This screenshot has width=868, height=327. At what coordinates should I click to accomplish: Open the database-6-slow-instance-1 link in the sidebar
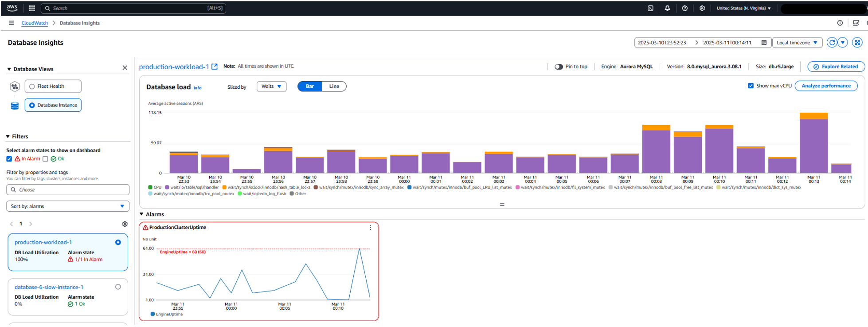pyautogui.click(x=49, y=287)
